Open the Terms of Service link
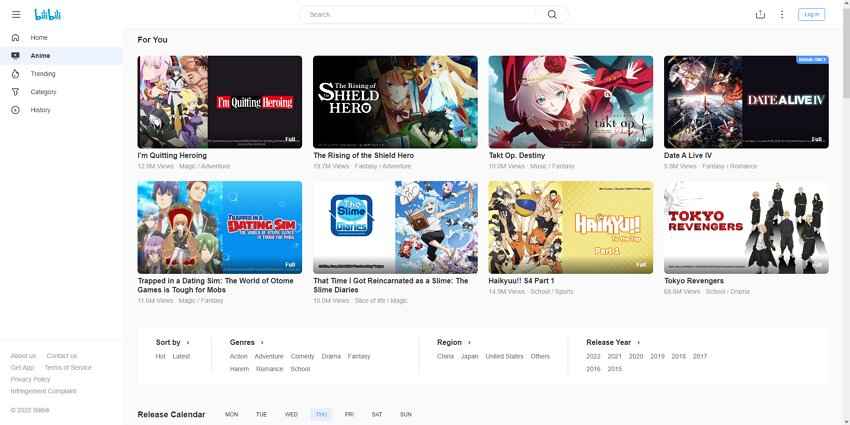The width and height of the screenshot is (850, 425). [68, 368]
